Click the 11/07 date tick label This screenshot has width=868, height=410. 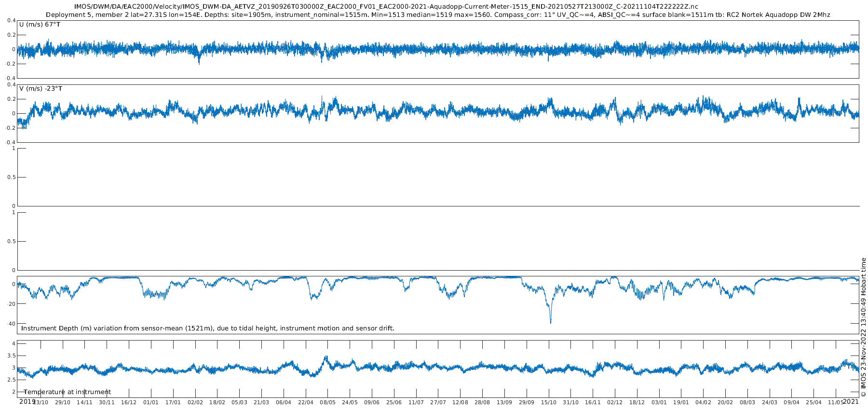tap(416, 402)
